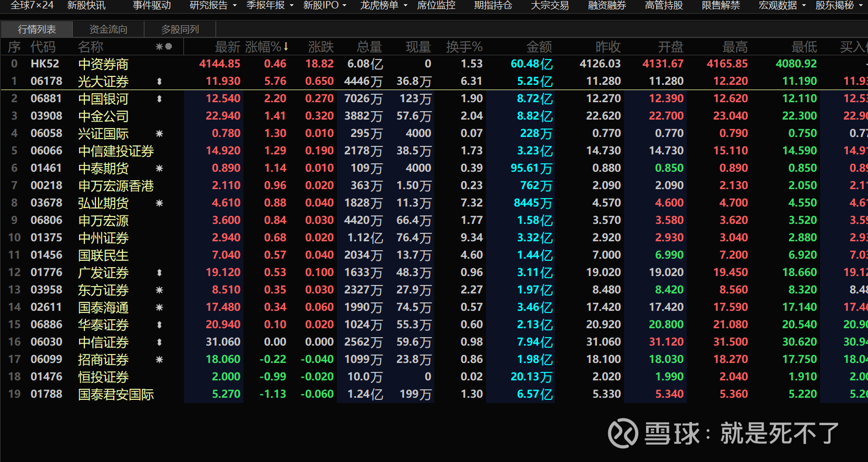
Task: Open the 期指持仓 menu item
Action: (x=493, y=5)
